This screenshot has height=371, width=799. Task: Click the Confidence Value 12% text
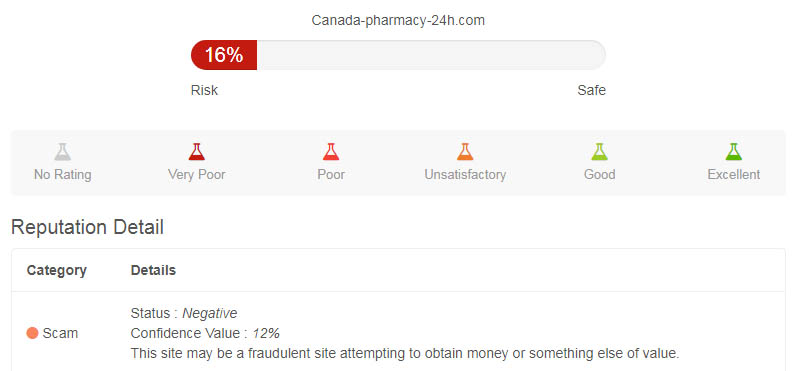[x=205, y=333]
